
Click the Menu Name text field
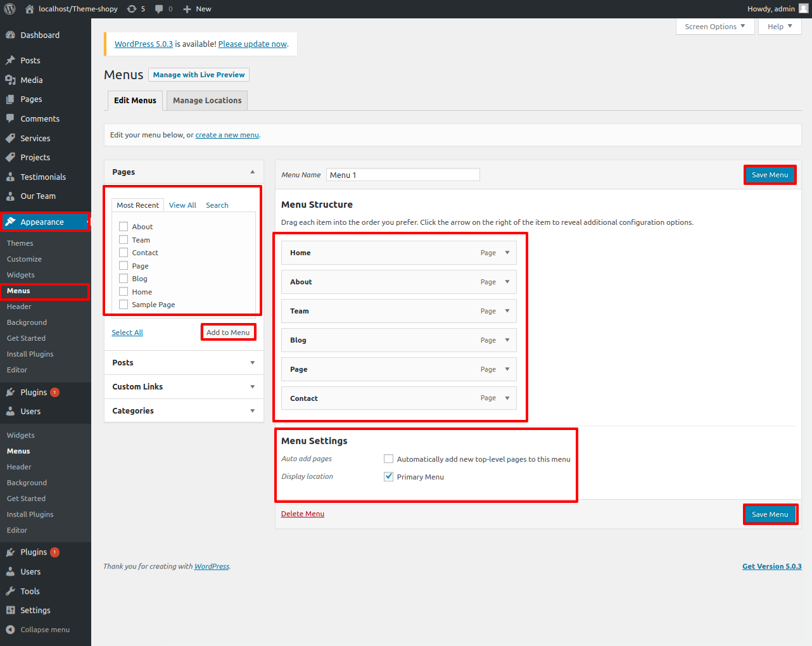coord(403,175)
